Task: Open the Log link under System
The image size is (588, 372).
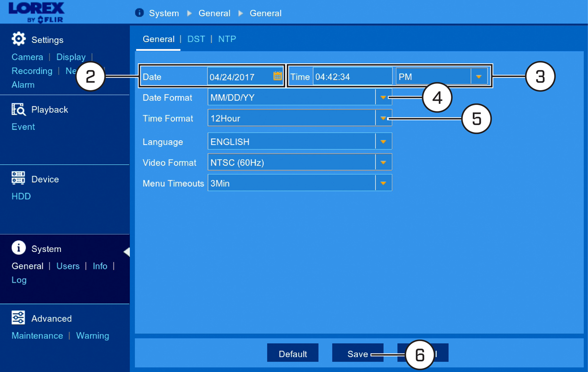Action: [19, 280]
